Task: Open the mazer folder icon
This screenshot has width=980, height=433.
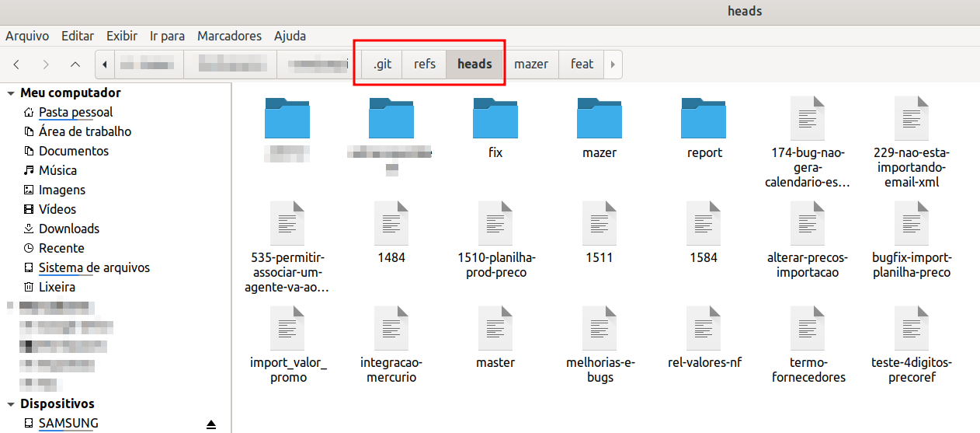Action: pos(599,119)
